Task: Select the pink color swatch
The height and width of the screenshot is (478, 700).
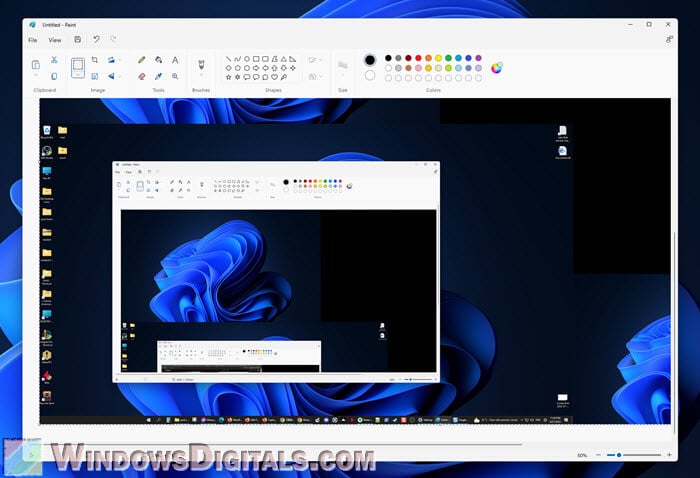Action: 418,68
